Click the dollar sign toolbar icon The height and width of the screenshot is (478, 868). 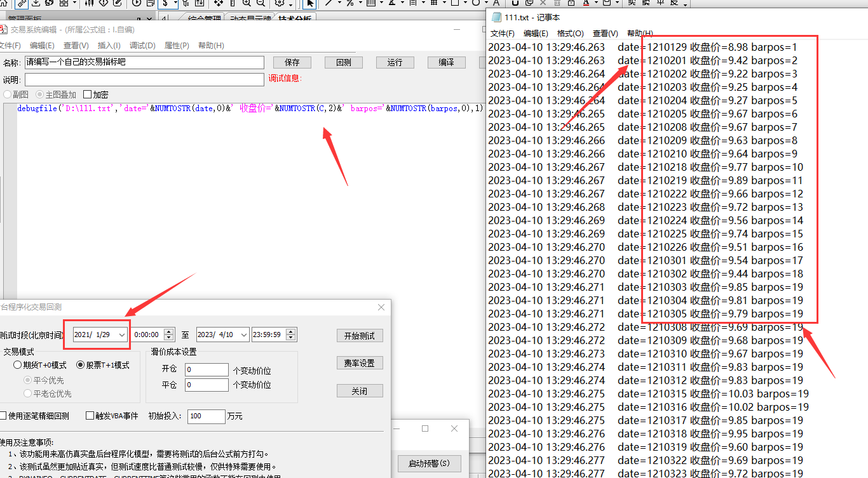point(166,3)
